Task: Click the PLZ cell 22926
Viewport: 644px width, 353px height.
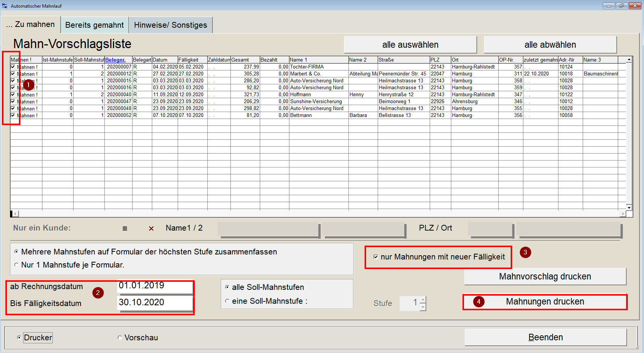Action: pyautogui.click(x=441, y=102)
